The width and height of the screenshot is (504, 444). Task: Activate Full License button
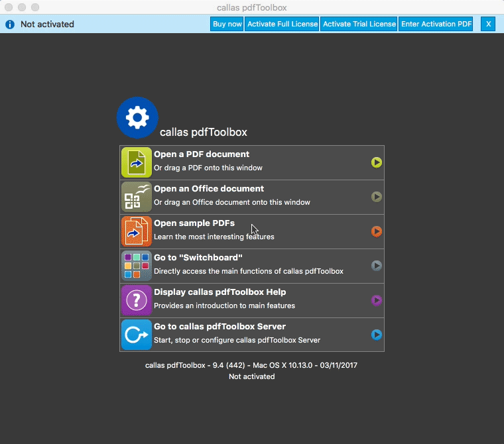tap(283, 24)
